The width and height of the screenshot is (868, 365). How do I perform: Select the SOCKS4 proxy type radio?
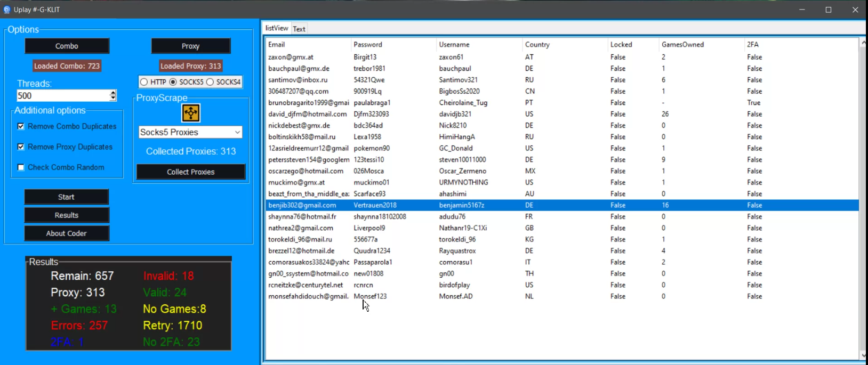[210, 82]
